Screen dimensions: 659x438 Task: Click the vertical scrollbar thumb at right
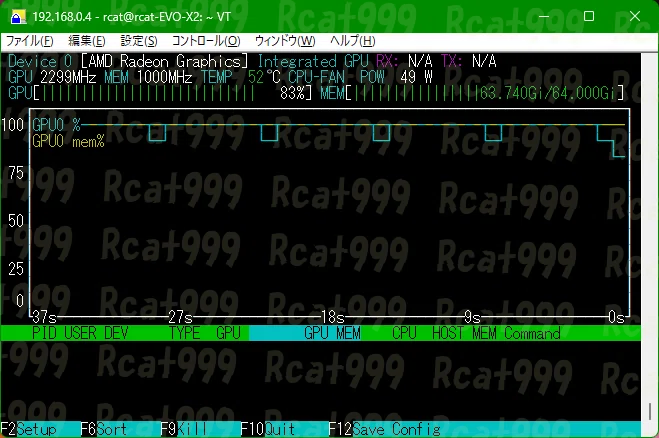pos(650,411)
